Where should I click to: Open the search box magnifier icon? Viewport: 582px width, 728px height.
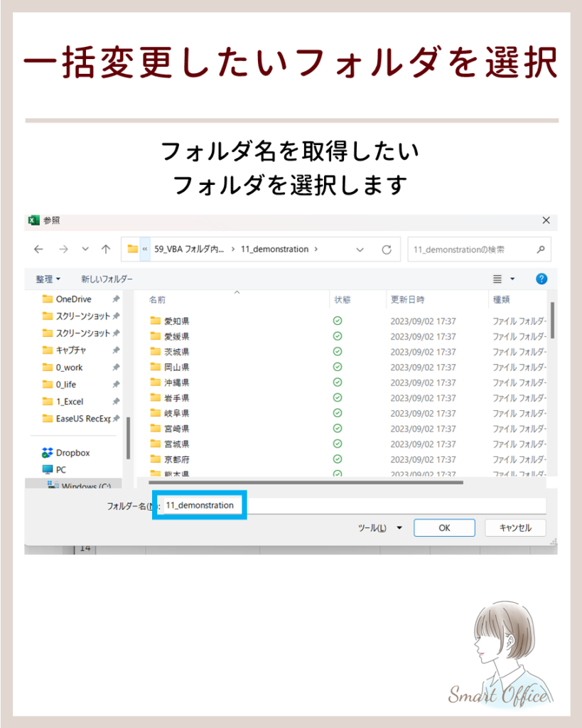(x=541, y=250)
